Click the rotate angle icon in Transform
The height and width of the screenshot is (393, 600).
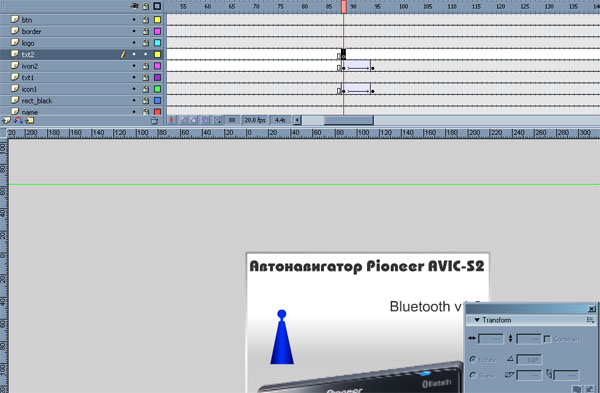click(x=510, y=359)
